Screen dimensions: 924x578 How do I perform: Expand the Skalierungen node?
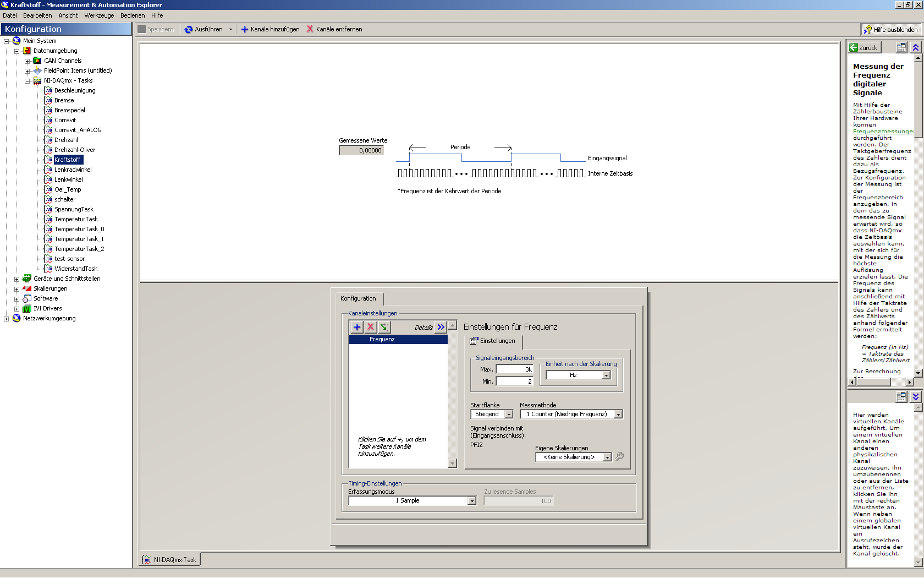16,289
